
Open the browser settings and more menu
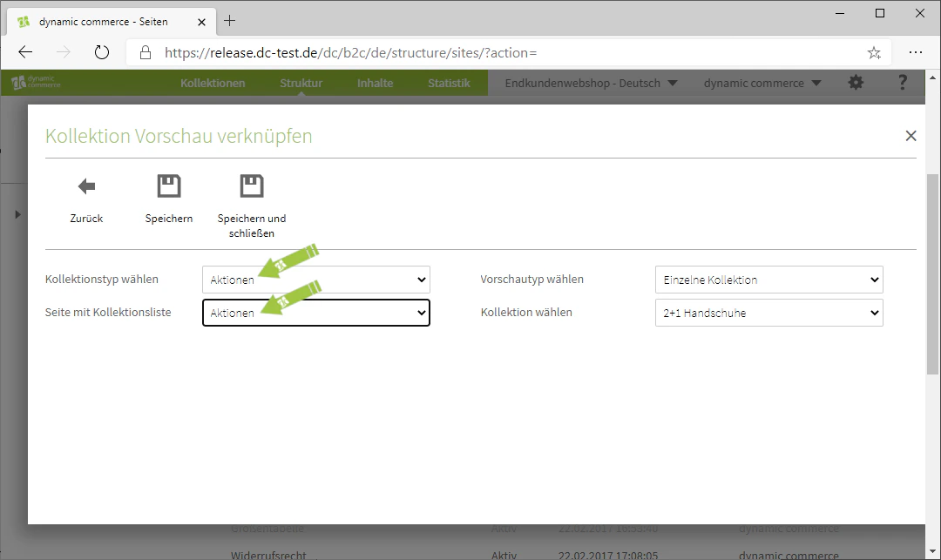point(915,53)
